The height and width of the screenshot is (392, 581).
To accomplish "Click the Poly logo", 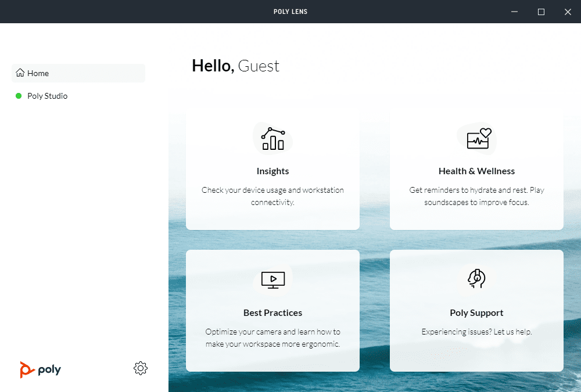I will click(x=41, y=369).
